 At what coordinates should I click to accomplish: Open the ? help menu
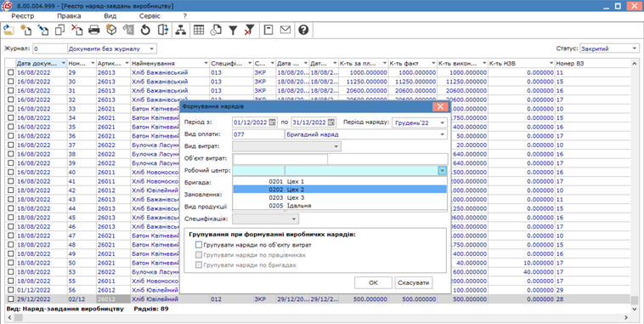185,16
